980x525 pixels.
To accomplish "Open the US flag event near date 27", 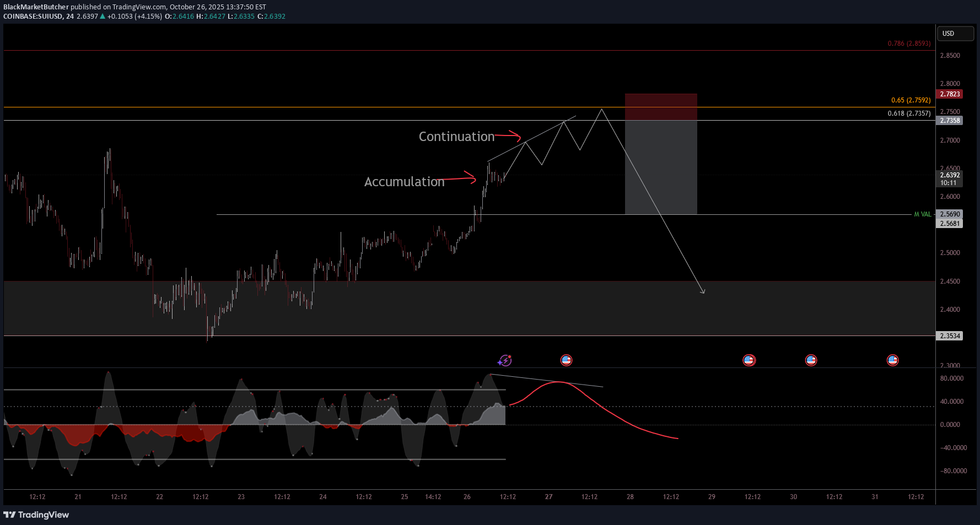I will coord(566,360).
